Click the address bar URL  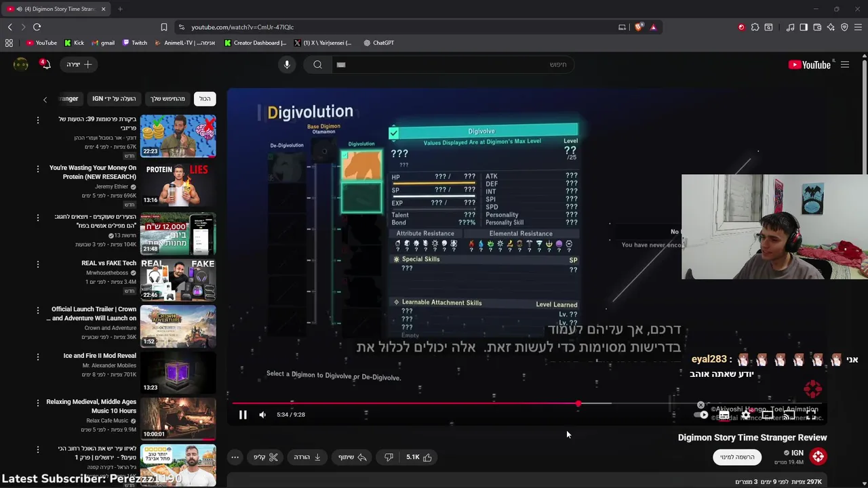242,27
